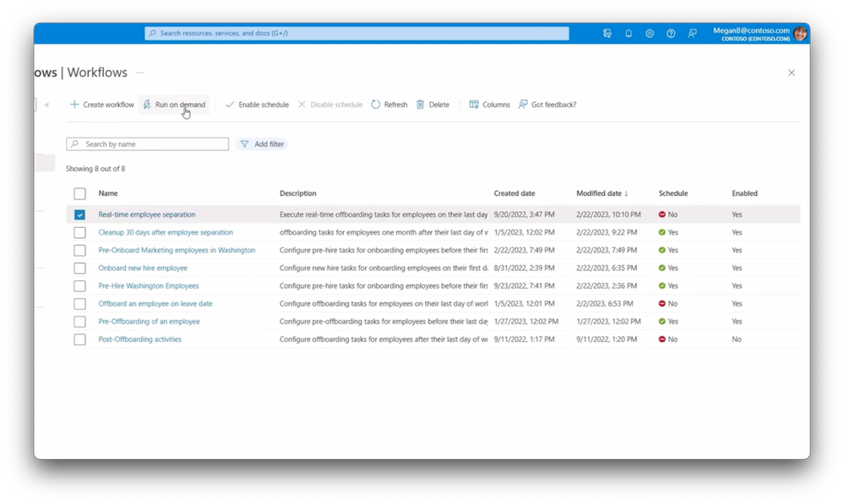Sort by Schedule column header
The image size is (844, 504).
673,193
